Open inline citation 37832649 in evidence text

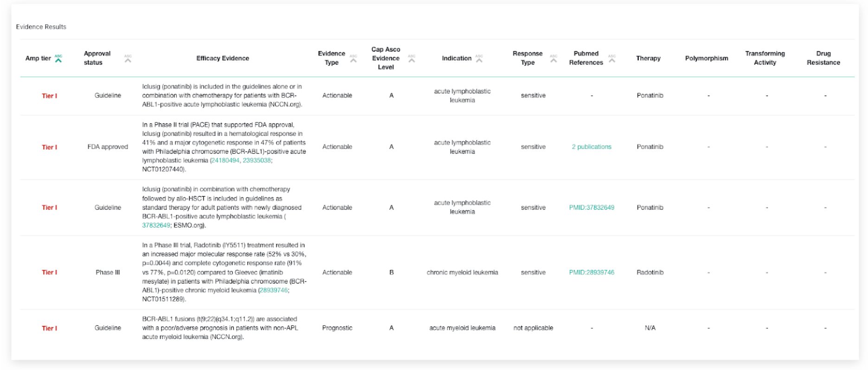(x=156, y=225)
